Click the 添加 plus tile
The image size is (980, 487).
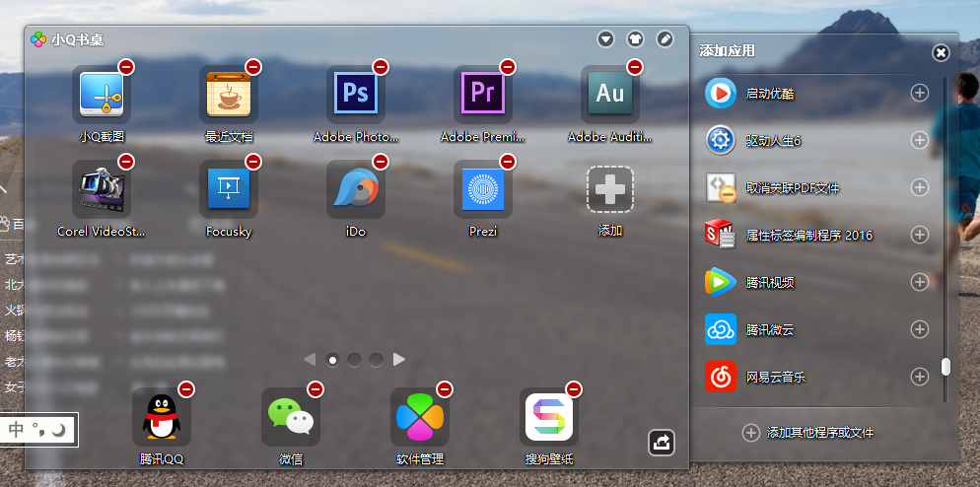[610, 189]
